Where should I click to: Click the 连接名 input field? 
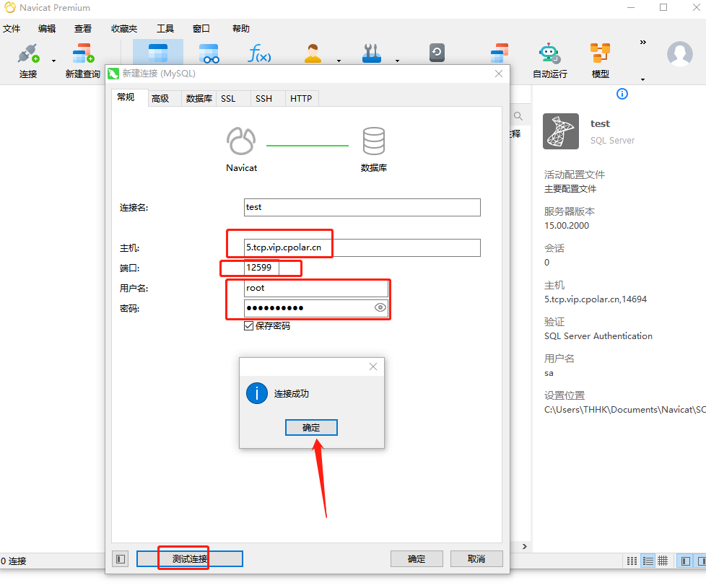(362, 207)
